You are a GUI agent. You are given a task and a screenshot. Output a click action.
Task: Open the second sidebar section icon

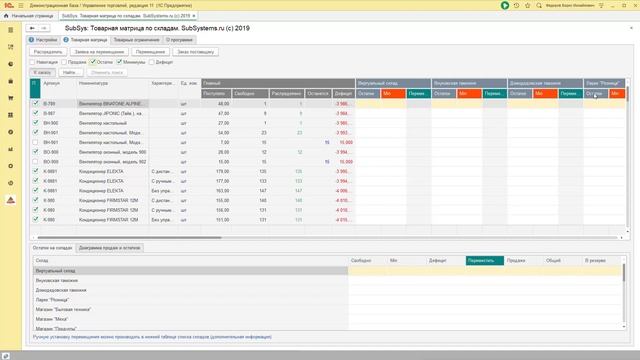11,47
